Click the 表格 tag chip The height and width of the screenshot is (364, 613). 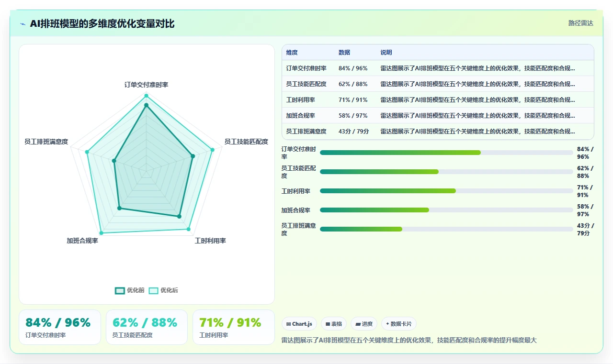pos(334,324)
